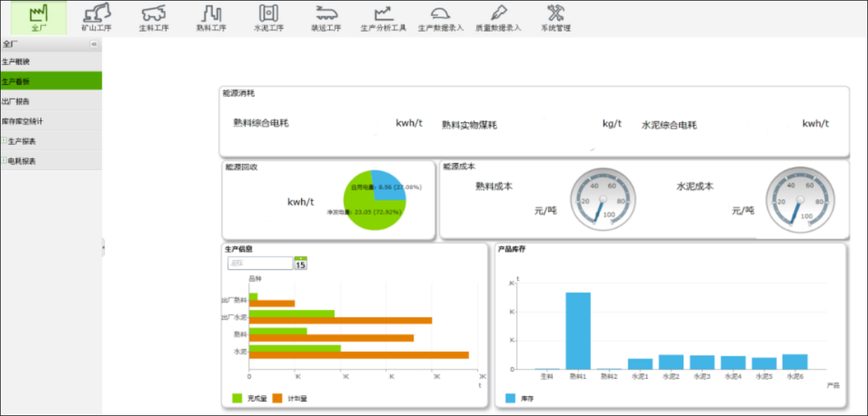Open the 全厂 factory icon in toolbar

(x=38, y=12)
